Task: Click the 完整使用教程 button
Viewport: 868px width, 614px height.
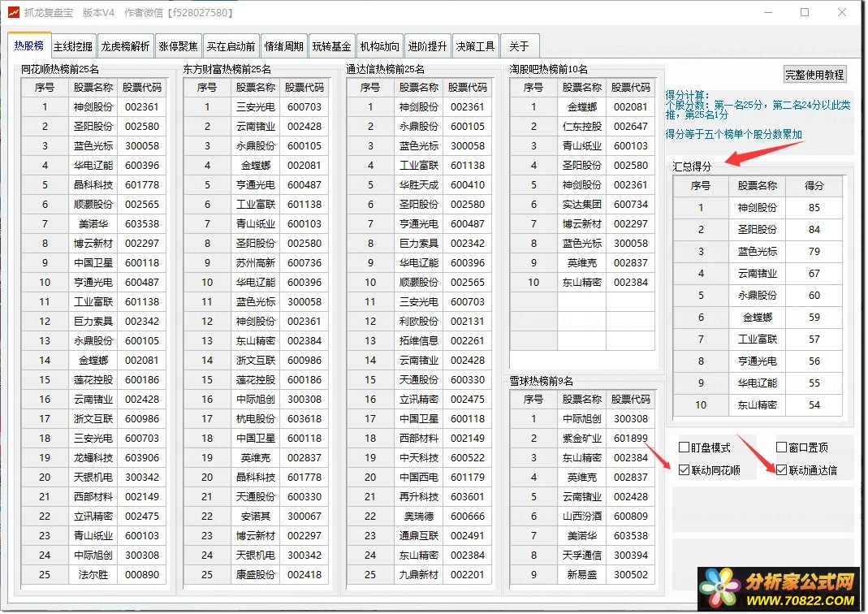Action: 814,75
